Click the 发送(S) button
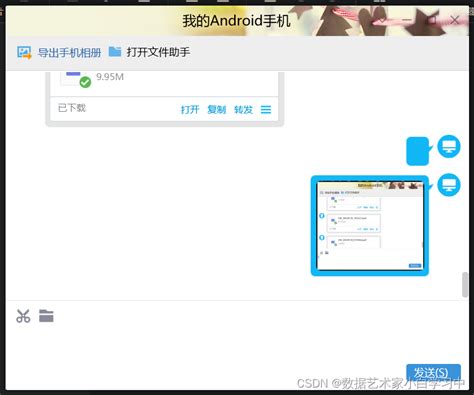474x395 pixels. (x=433, y=373)
